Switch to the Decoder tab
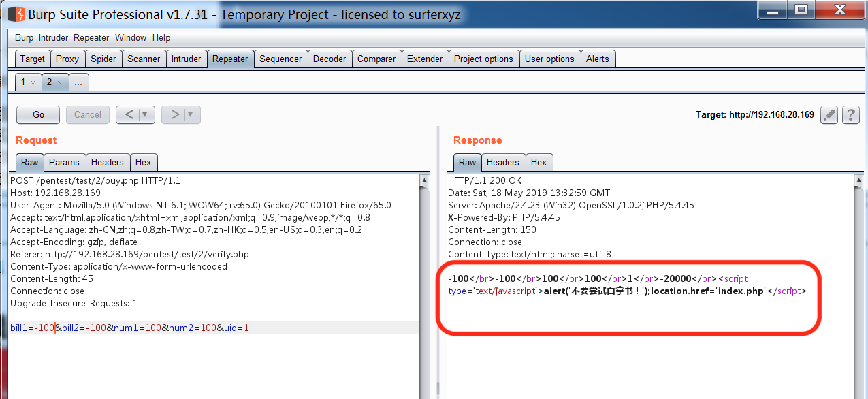The image size is (868, 399). [329, 59]
